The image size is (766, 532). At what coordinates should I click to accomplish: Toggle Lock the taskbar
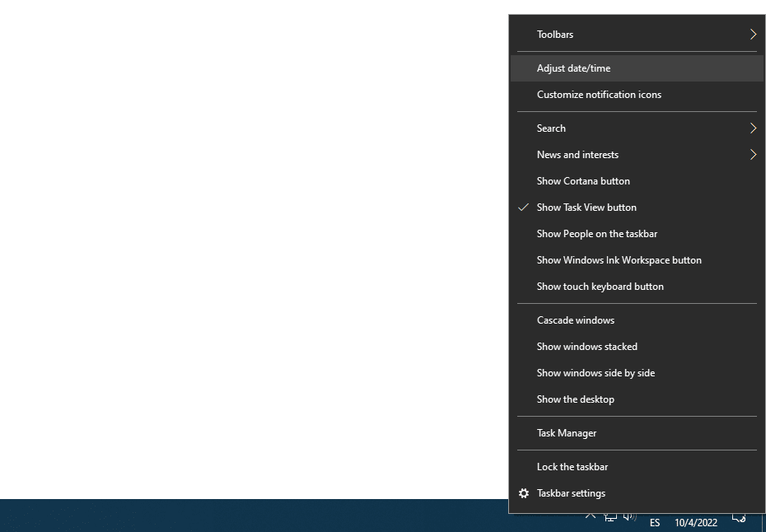coord(572,466)
